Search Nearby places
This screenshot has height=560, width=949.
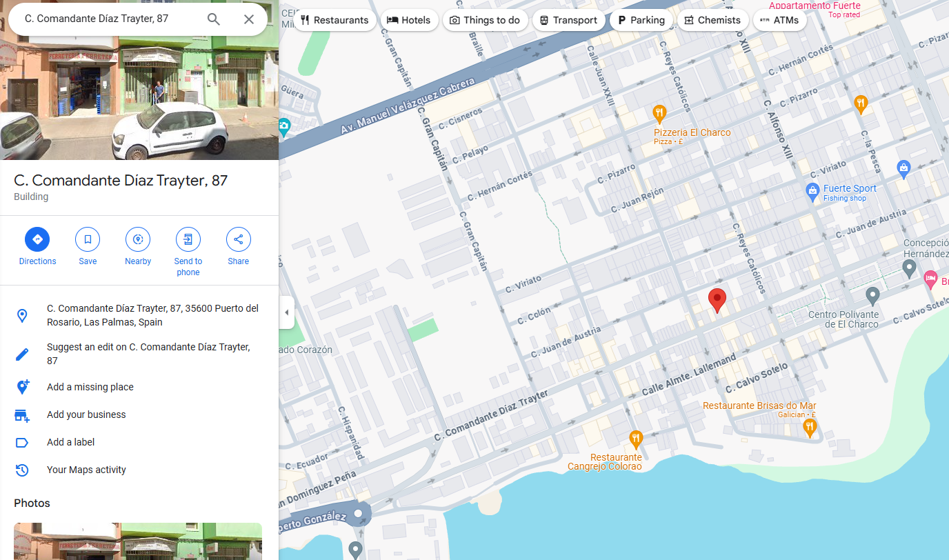click(x=138, y=239)
